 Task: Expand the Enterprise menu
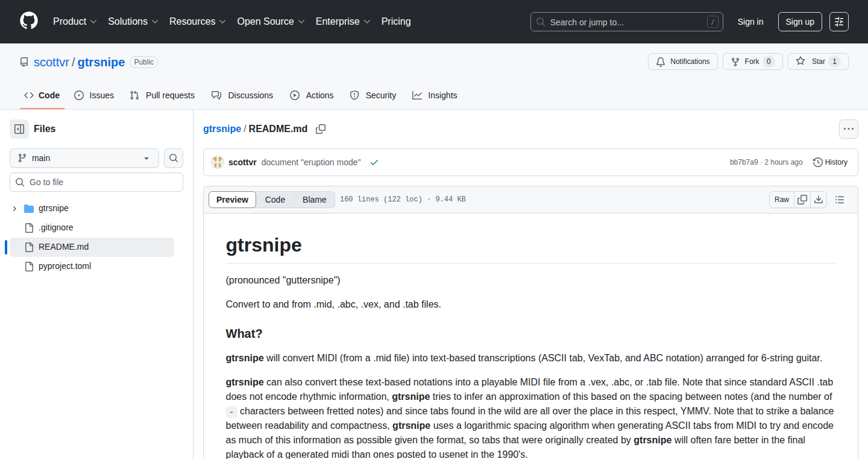point(343,22)
